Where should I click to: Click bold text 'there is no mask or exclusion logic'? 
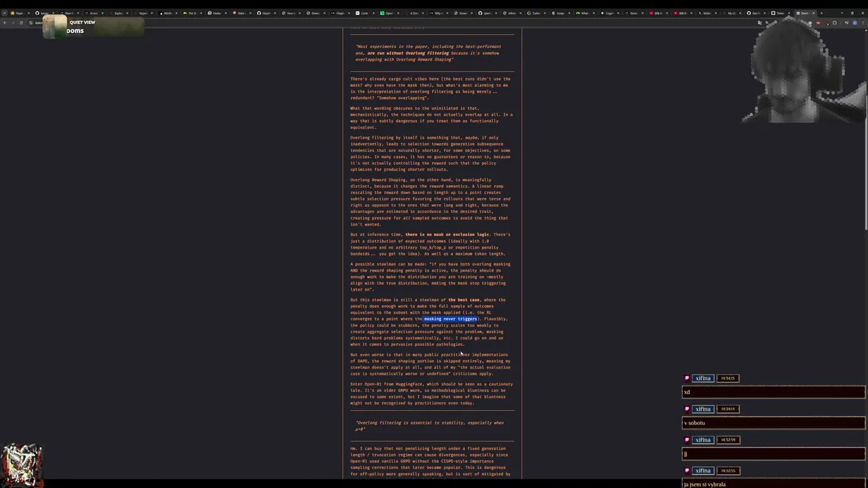[447, 235]
